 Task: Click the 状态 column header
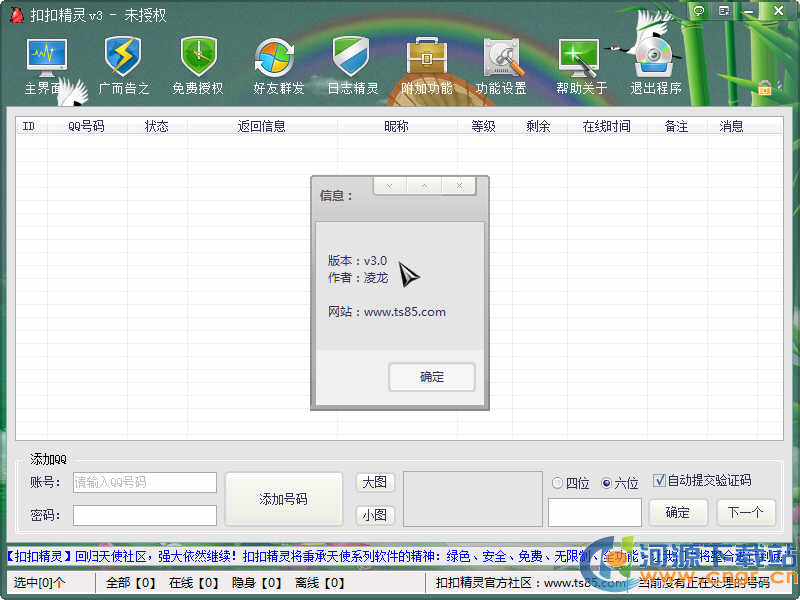pyautogui.click(x=157, y=127)
